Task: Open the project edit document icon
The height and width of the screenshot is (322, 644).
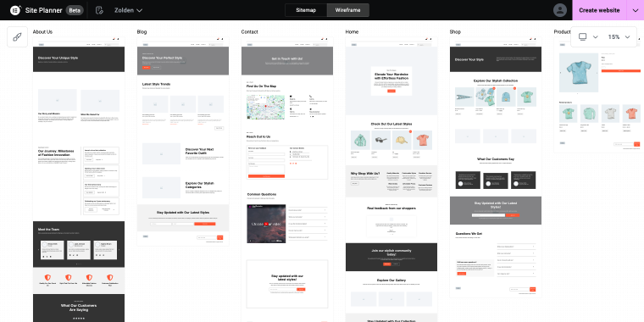Action: pos(99,10)
